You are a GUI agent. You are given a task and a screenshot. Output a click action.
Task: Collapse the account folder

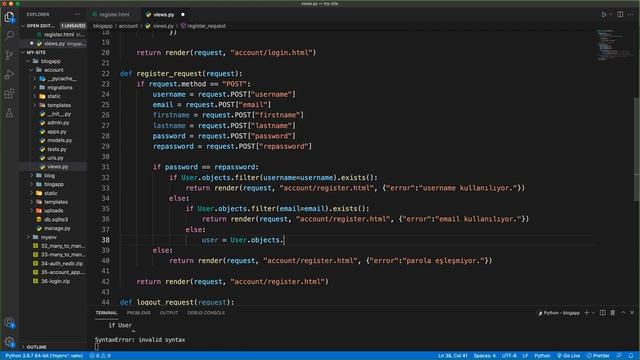click(53, 70)
